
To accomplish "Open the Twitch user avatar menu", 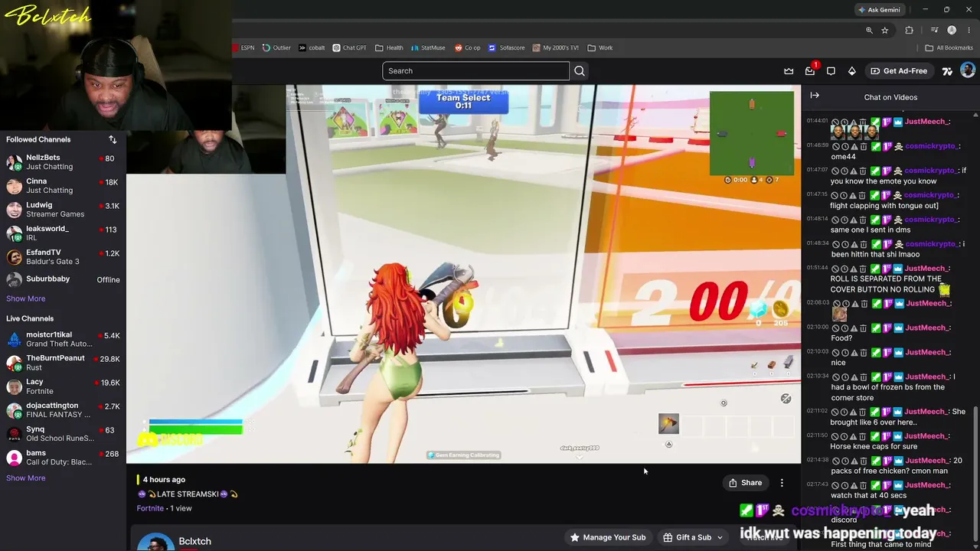I will [x=968, y=71].
